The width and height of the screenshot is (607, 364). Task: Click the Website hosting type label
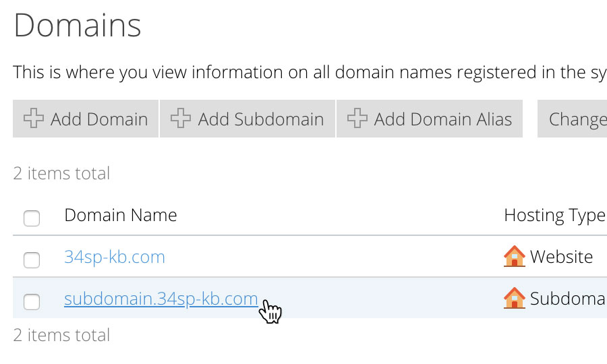pos(561,257)
